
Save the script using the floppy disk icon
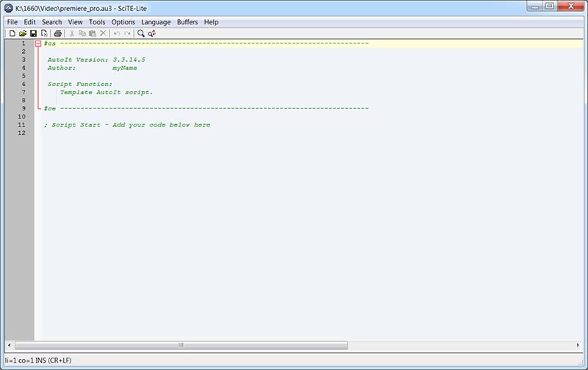pos(33,33)
